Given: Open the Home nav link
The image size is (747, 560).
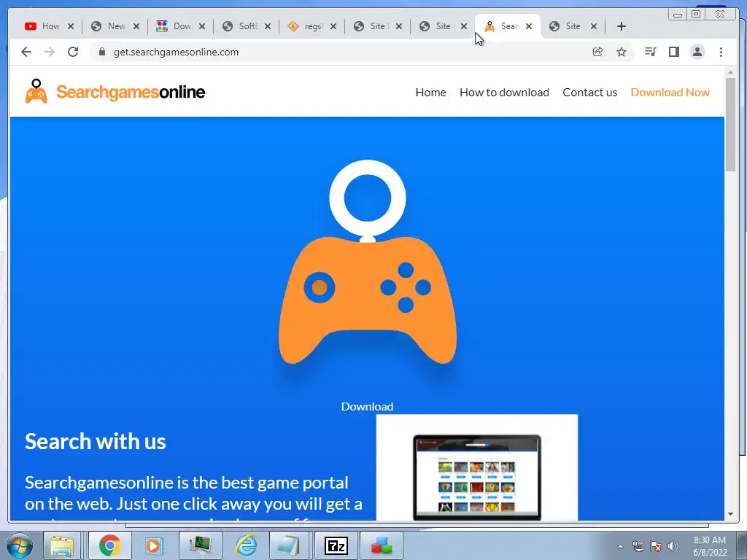Looking at the screenshot, I should (430, 93).
